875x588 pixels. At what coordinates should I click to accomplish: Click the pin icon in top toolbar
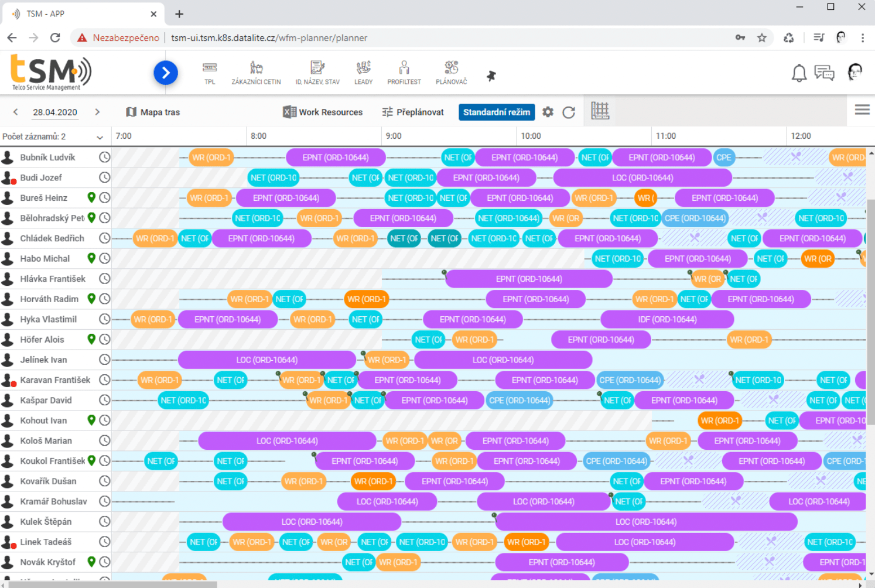point(491,76)
